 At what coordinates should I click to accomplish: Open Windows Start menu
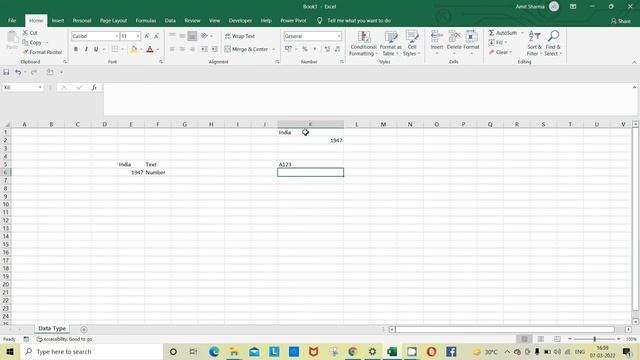tap(10, 351)
